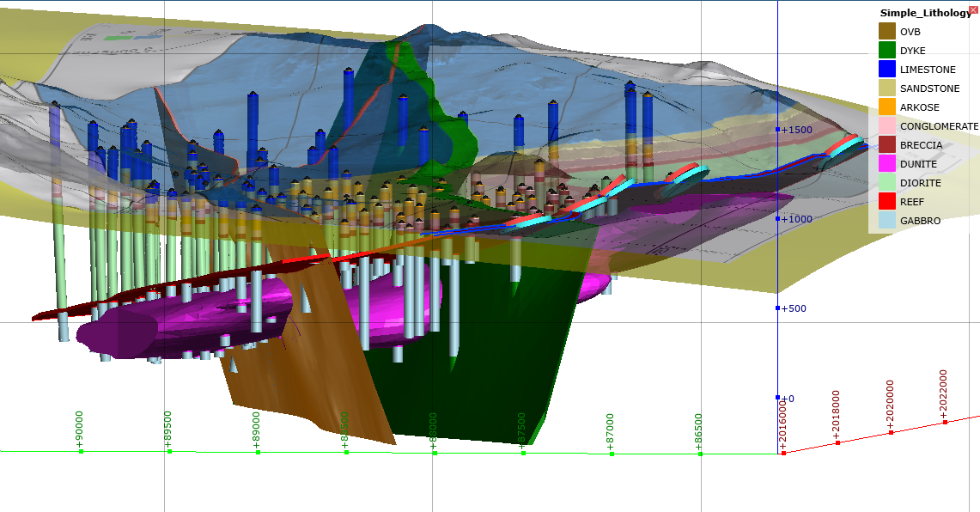The height and width of the screenshot is (512, 980).
Task: Click the BRECCIA dark red swatch
Action: click(x=887, y=145)
